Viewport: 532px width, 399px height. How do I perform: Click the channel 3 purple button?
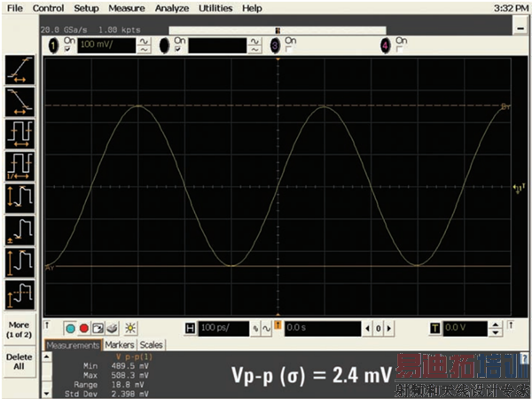[x=275, y=45]
